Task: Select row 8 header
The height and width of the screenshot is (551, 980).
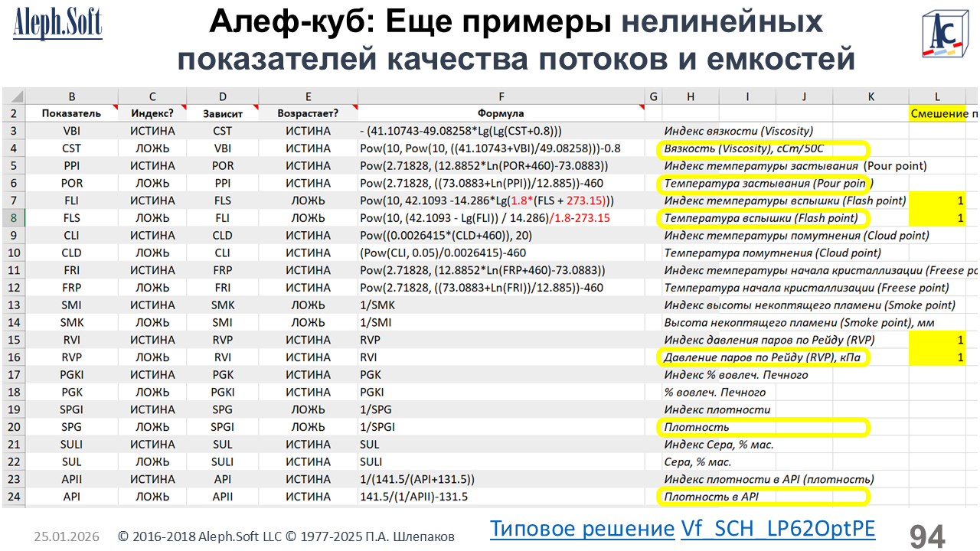Action: point(13,218)
